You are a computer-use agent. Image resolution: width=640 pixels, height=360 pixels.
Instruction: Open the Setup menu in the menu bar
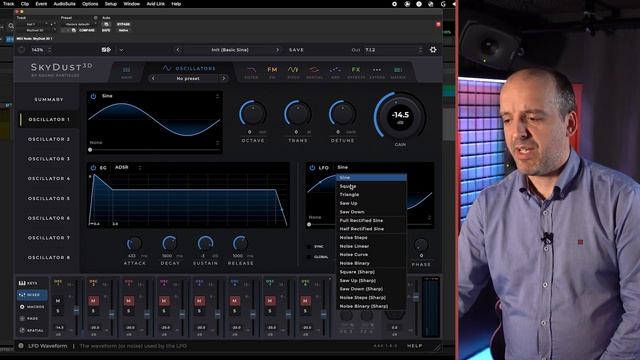tap(111, 4)
